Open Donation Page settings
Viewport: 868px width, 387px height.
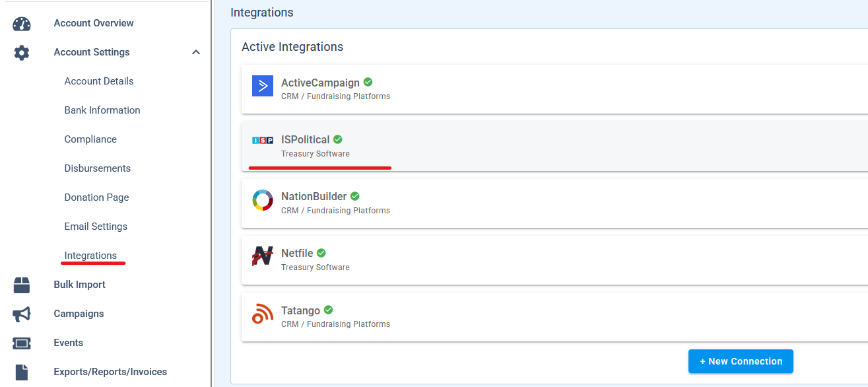pos(96,197)
